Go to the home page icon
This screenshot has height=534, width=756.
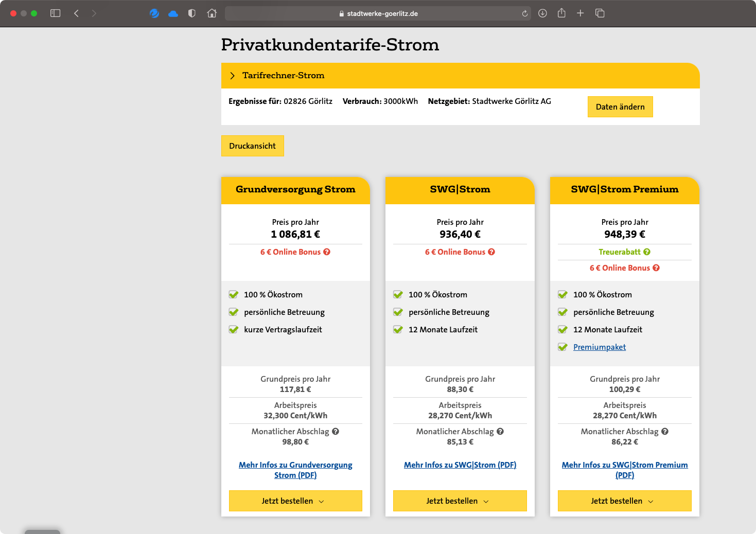(x=212, y=13)
